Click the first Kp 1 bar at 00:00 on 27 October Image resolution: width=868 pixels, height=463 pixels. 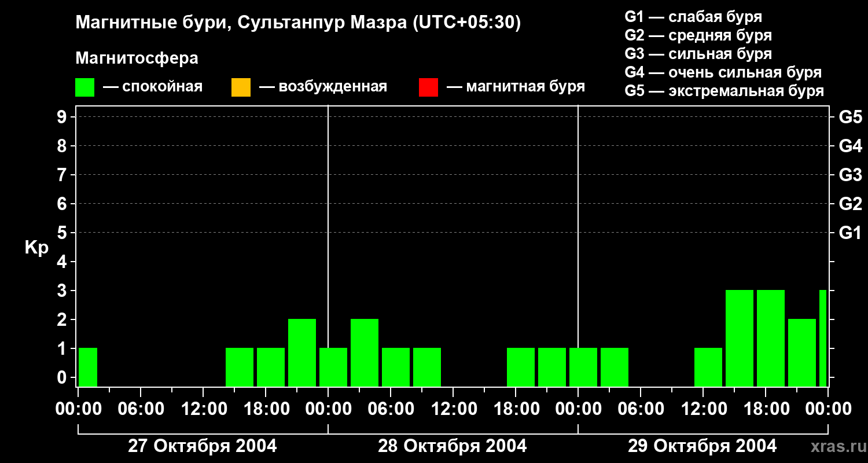(88, 368)
